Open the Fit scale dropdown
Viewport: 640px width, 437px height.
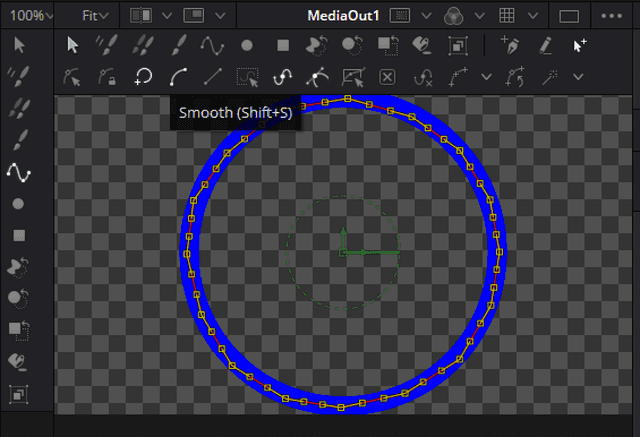(x=95, y=16)
